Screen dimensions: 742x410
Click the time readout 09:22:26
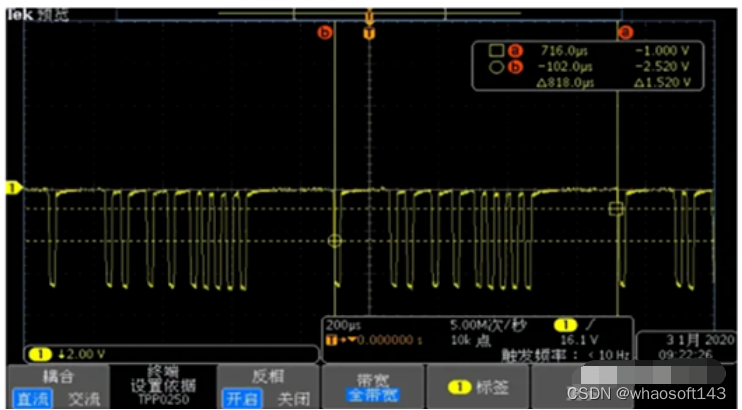point(685,354)
